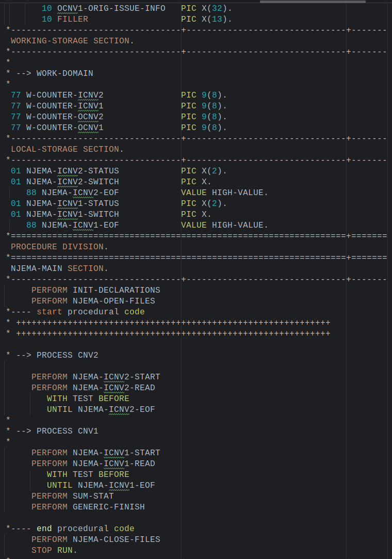Place cursor on NJEMA-ICNV2-STATUS declaration

tap(72, 171)
